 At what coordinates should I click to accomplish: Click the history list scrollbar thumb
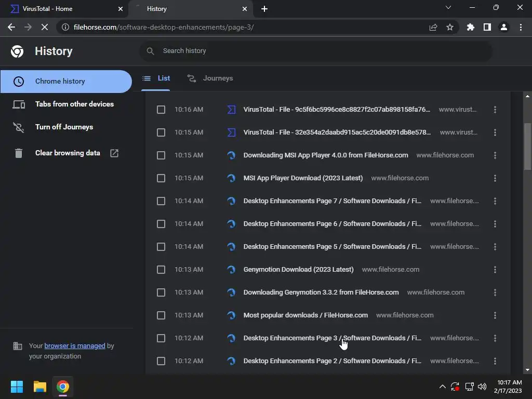click(527, 146)
